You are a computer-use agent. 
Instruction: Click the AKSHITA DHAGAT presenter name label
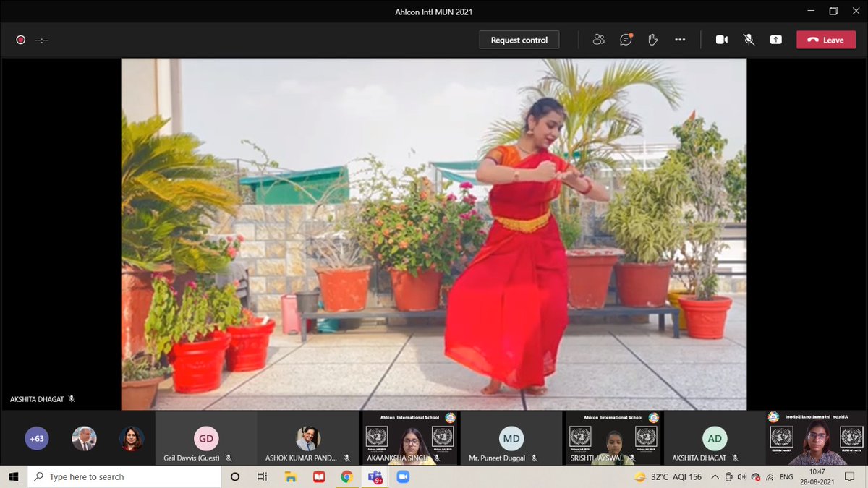[37, 398]
